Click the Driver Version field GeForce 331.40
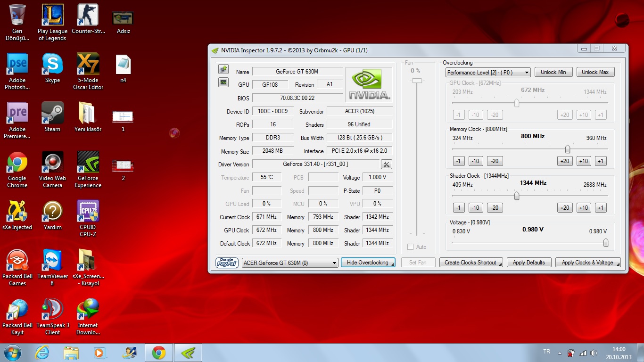Screen dimensions: 644x362 [315, 164]
